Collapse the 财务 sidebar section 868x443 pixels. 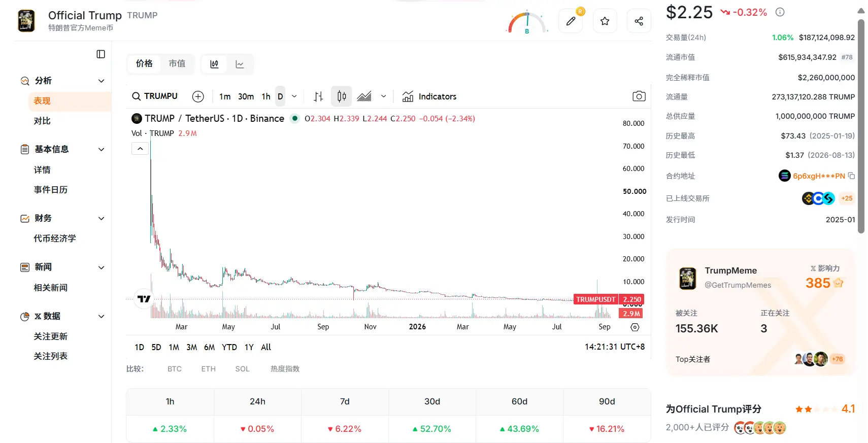tap(101, 219)
